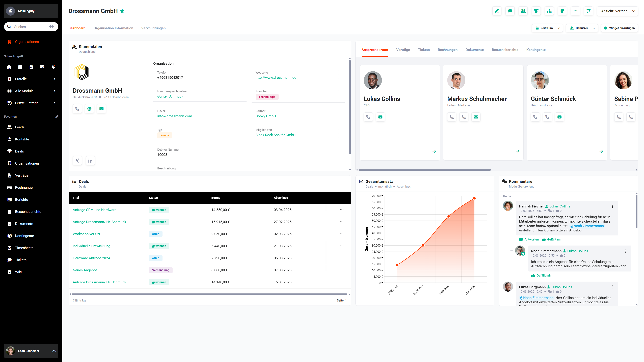This screenshot has width=644, height=362.
Task: Email Markus Schuhmacher via the envelope icon
Action: (x=476, y=117)
